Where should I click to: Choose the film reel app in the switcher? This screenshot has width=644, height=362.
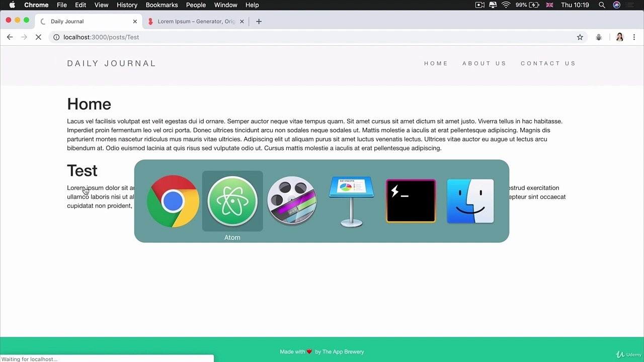[292, 201]
